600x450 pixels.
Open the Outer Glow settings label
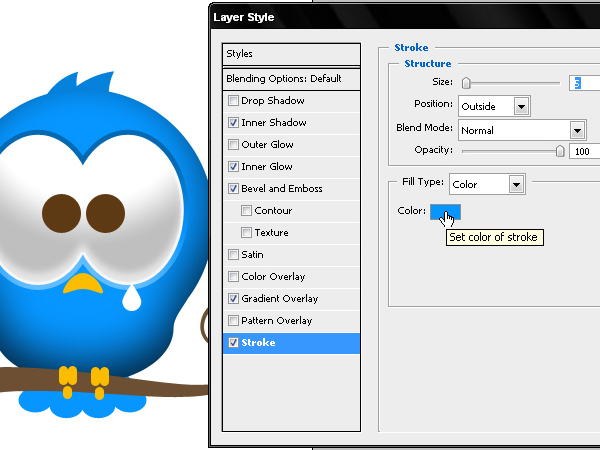coord(267,145)
